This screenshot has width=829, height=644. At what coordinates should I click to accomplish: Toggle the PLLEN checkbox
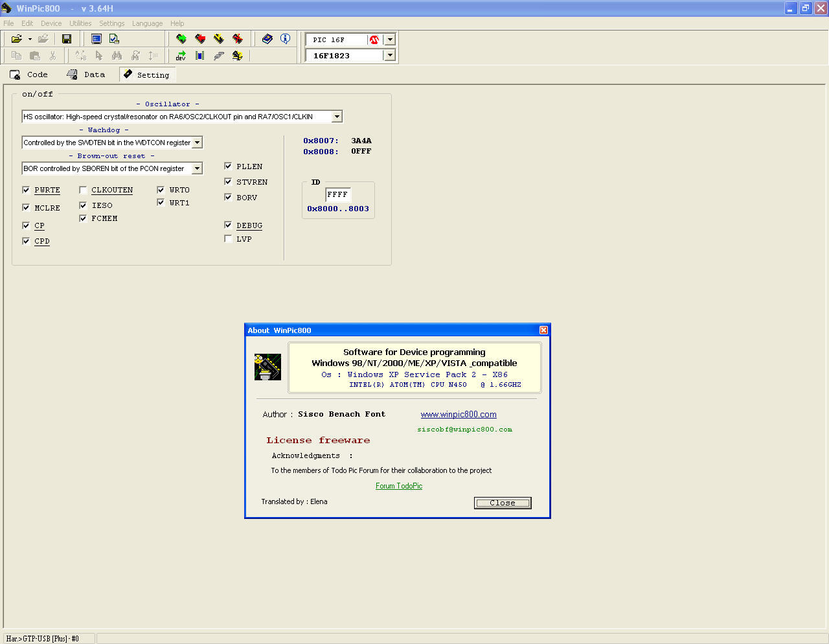[x=228, y=166]
